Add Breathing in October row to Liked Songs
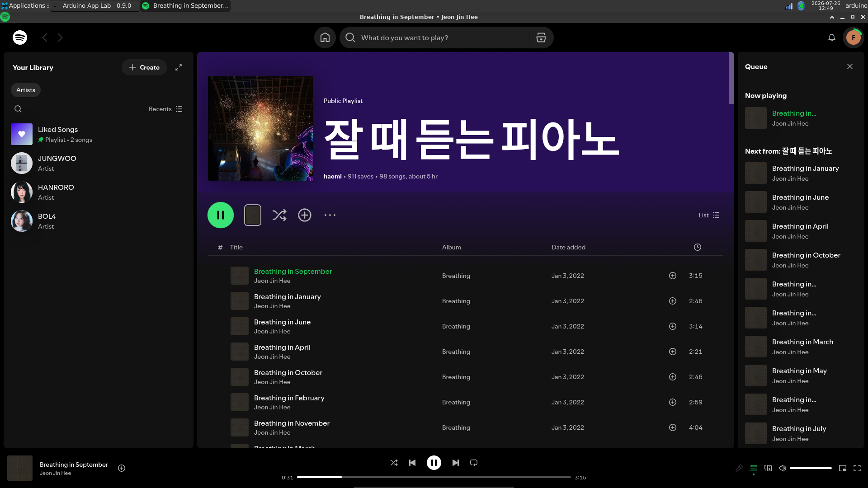The width and height of the screenshot is (868, 488). click(673, 377)
